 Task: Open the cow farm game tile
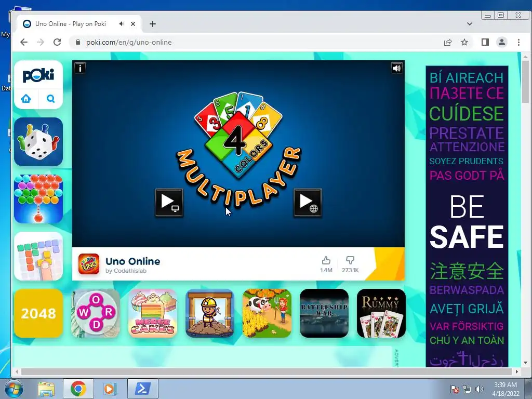tap(267, 313)
